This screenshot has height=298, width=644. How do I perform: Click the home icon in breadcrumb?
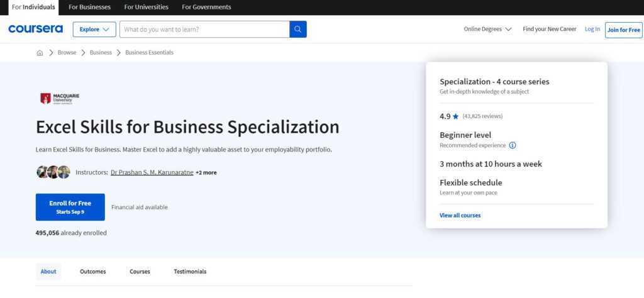40,53
